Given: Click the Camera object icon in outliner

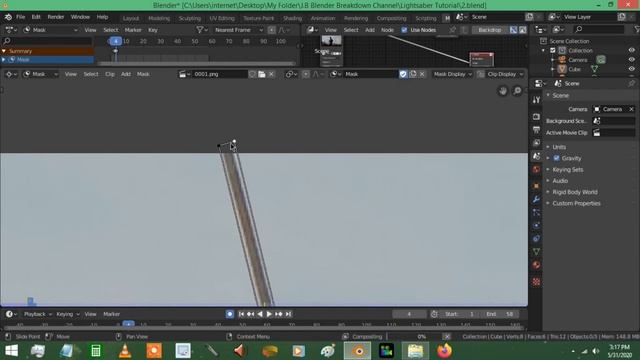Looking at the screenshot, I should pos(562,60).
